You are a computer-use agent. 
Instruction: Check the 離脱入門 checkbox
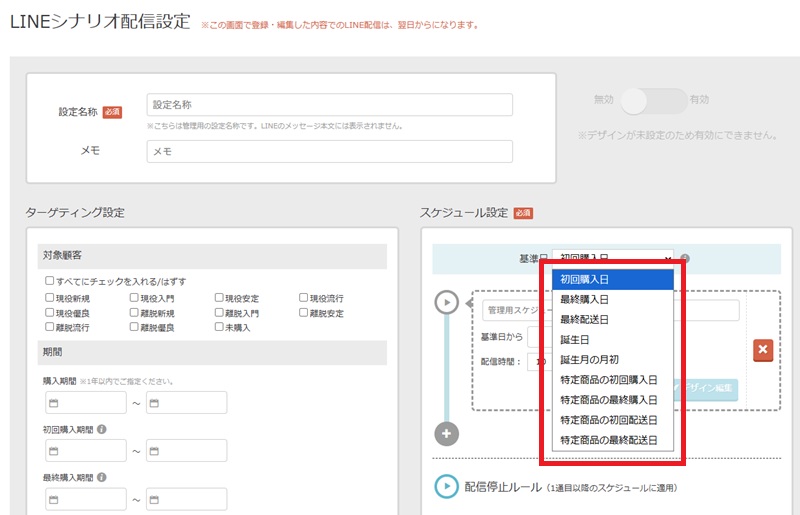tap(219, 312)
